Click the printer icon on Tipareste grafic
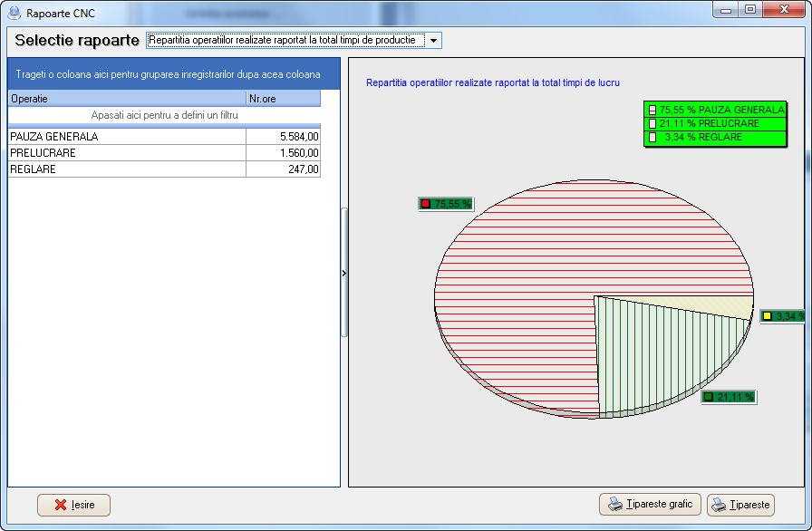 pos(615,504)
